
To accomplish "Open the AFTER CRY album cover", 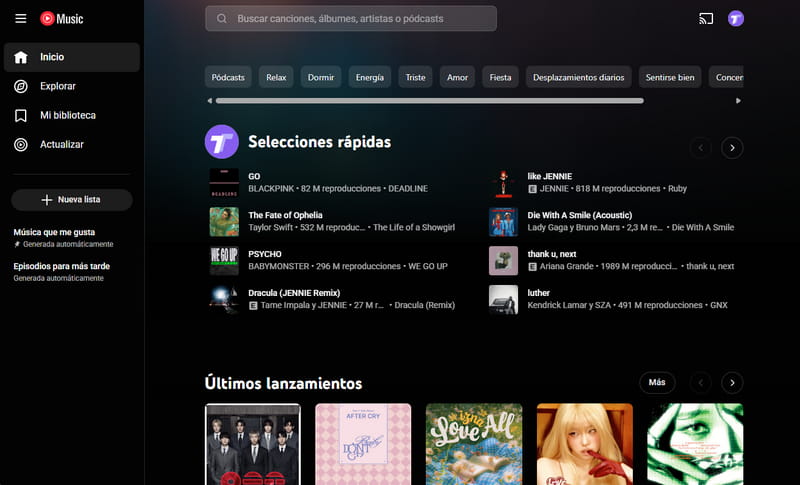I will coord(363,444).
